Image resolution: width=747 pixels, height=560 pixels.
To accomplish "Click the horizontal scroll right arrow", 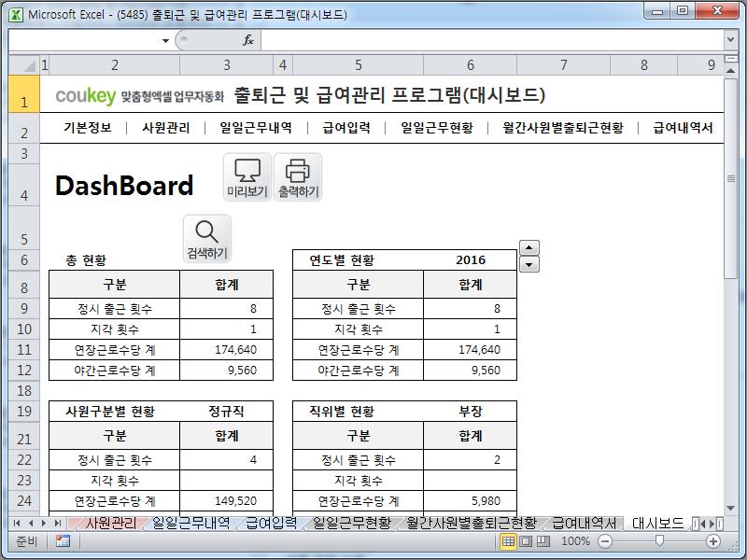I will point(712,524).
